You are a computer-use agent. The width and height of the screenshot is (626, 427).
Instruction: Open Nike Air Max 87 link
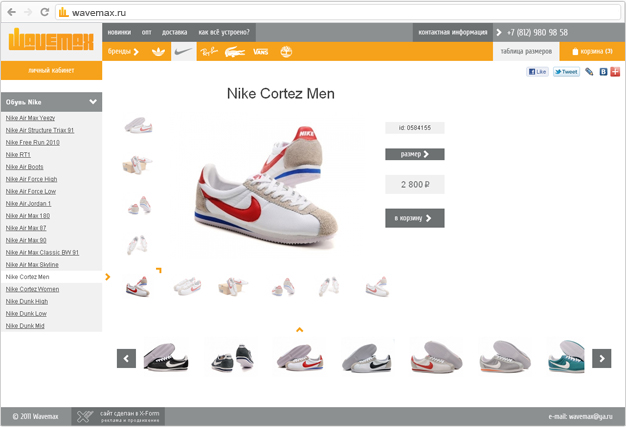tap(26, 228)
